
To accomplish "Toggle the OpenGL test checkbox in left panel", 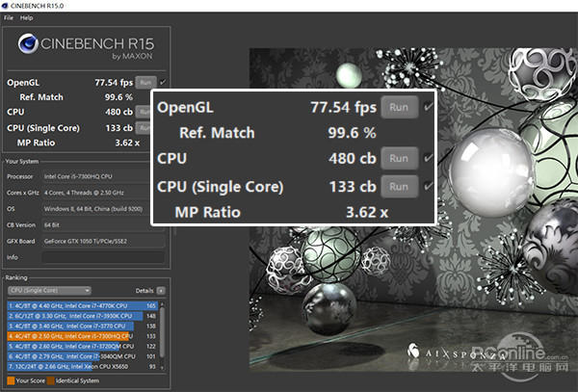I will pyautogui.click(x=163, y=82).
